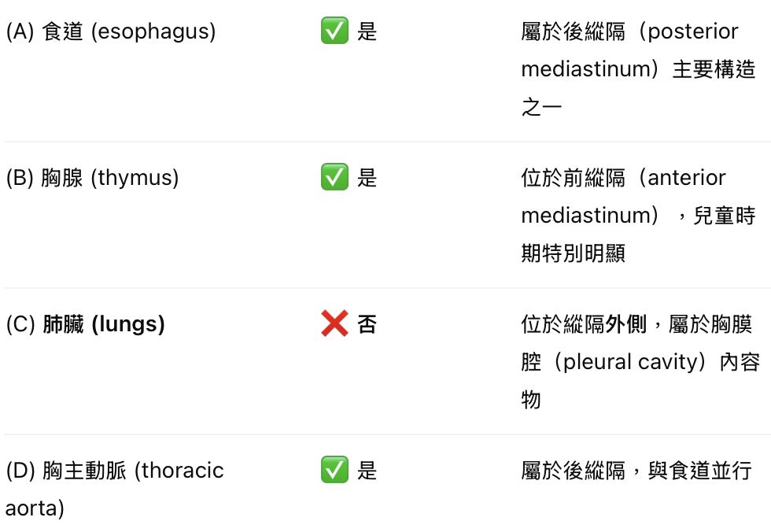Select option (D) 胸主動脈 (thoracic aorta)

point(115,471)
